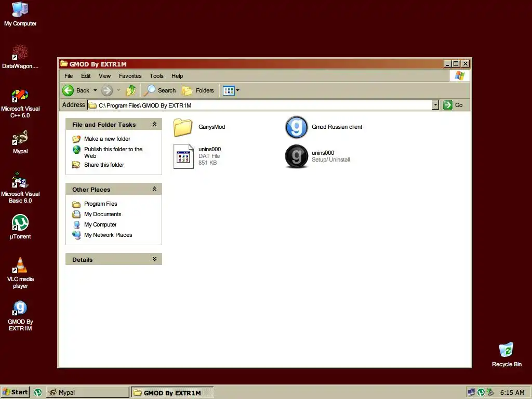Click the Make a new folder icon
This screenshot has height=399, width=532.
[76, 139]
